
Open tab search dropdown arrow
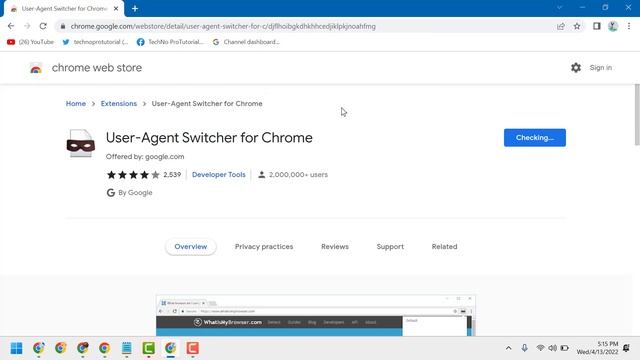560,8
